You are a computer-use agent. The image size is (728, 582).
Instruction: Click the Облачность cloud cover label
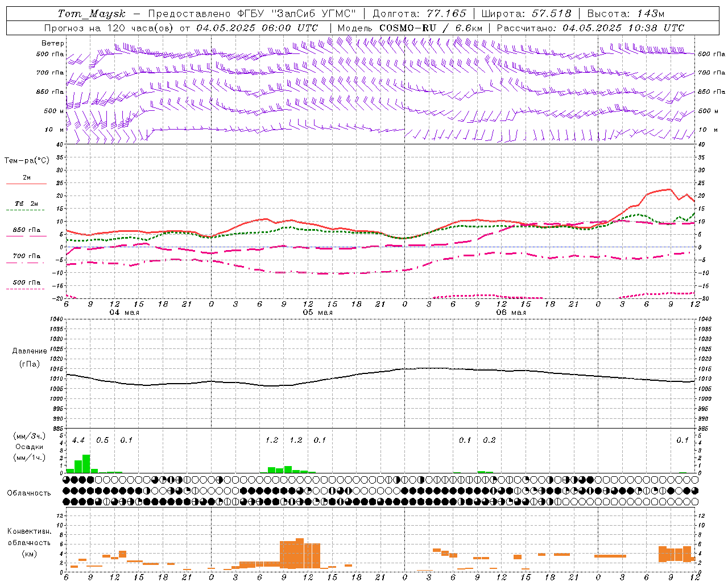click(x=29, y=493)
